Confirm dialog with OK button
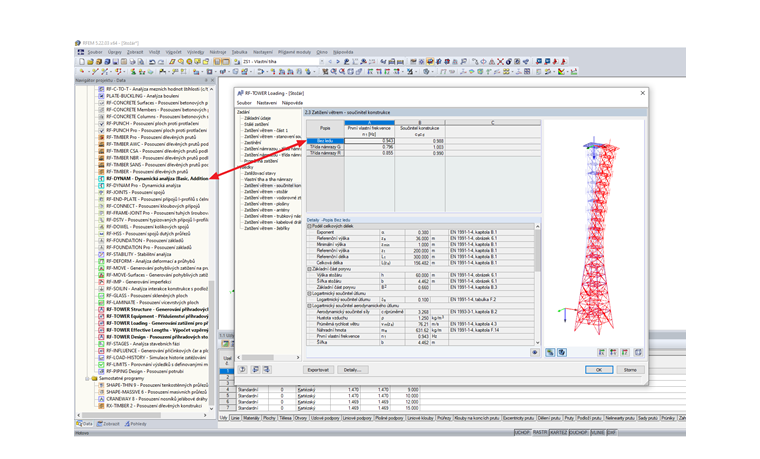 point(599,370)
